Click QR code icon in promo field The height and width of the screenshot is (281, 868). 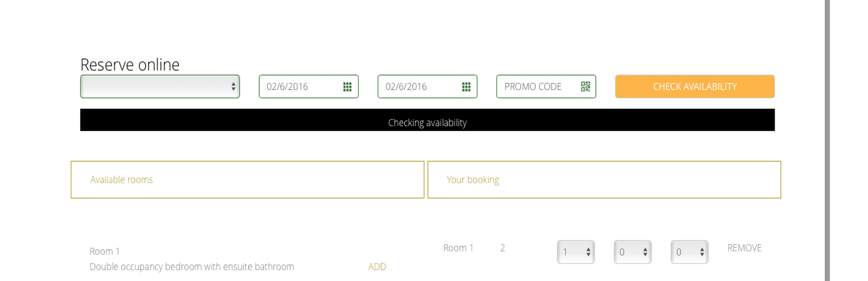point(585,87)
